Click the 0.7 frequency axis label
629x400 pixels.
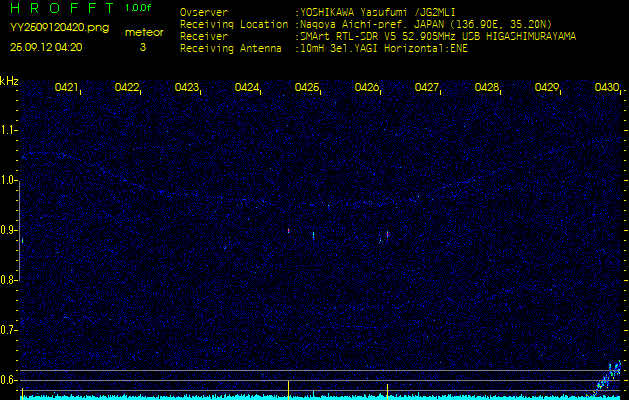pyautogui.click(x=9, y=330)
